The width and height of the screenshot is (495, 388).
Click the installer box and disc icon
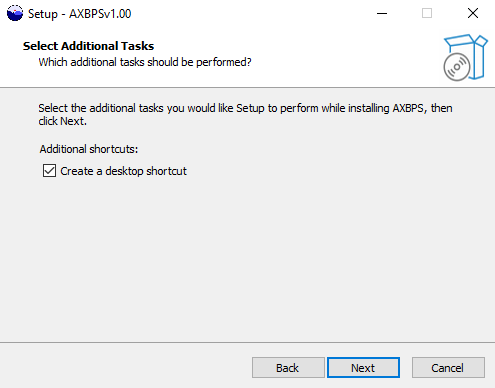465,57
